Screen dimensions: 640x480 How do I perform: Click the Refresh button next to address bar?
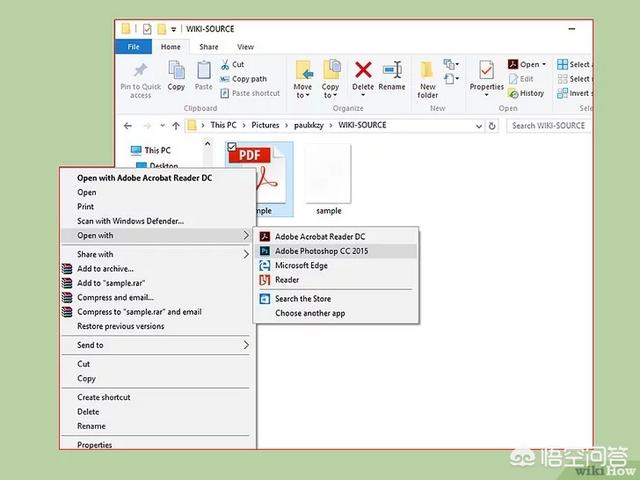point(492,126)
